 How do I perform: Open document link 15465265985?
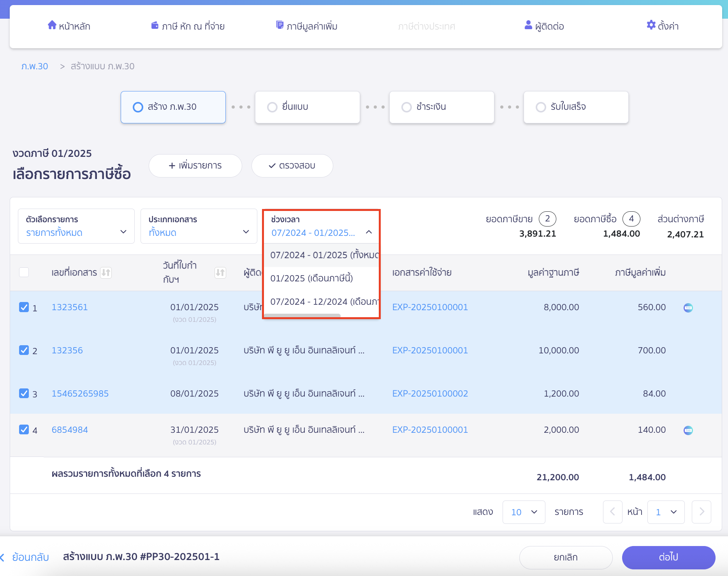pos(80,393)
